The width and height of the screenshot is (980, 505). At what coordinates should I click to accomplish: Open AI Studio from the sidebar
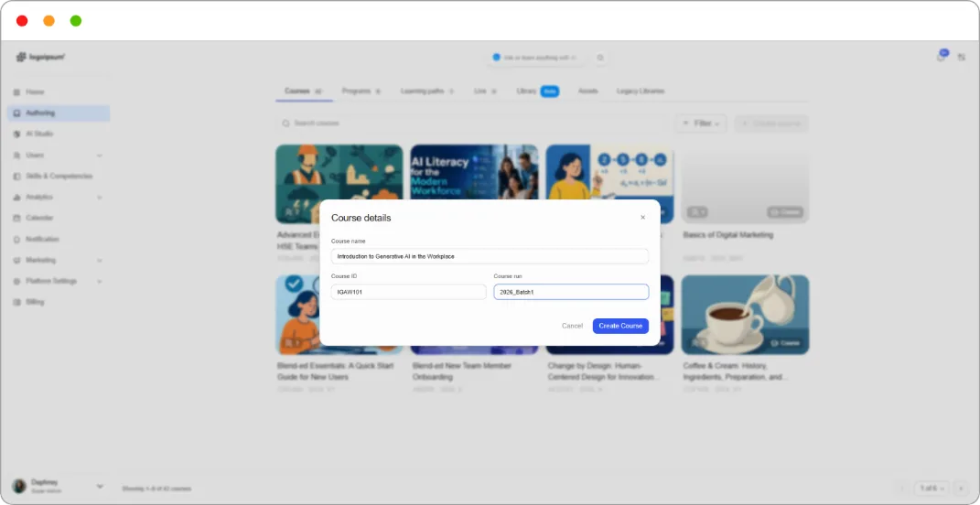click(39, 134)
